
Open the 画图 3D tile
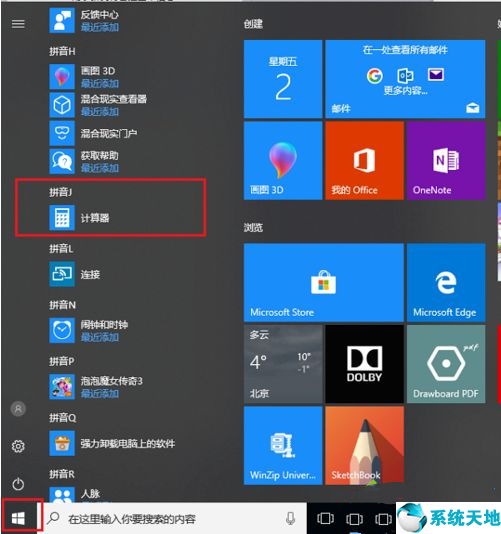283,161
